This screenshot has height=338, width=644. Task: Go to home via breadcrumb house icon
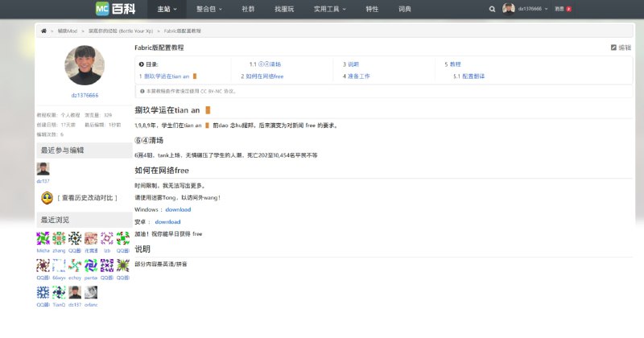pyautogui.click(x=43, y=31)
